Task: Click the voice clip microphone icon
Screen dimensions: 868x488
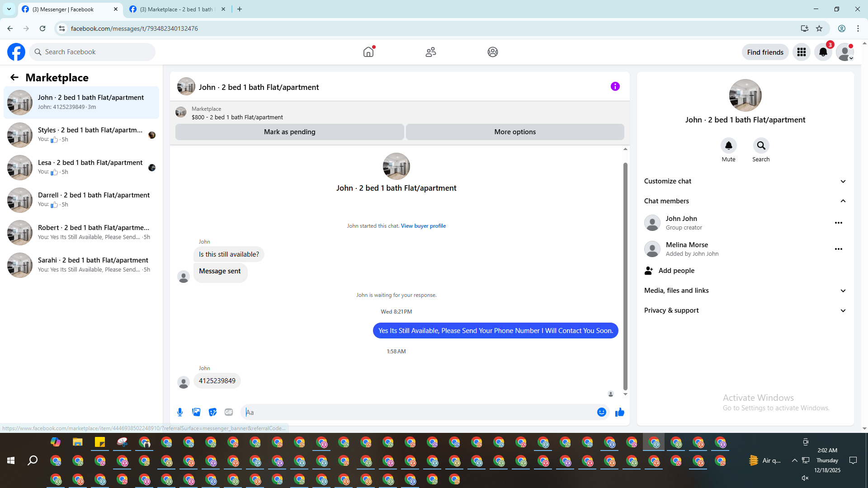Action: (x=180, y=412)
